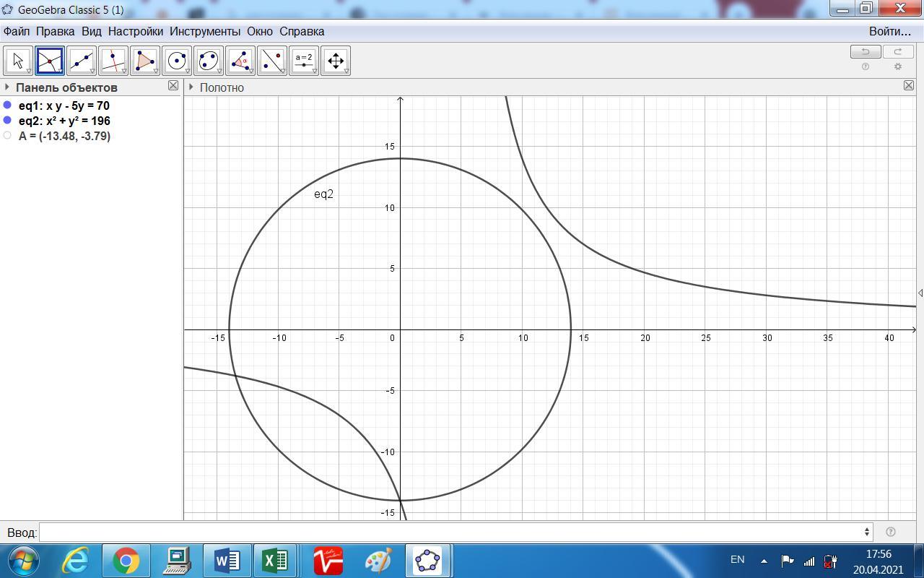Choose Circle with Center through Point tool
924x578 pixels.
point(177,61)
